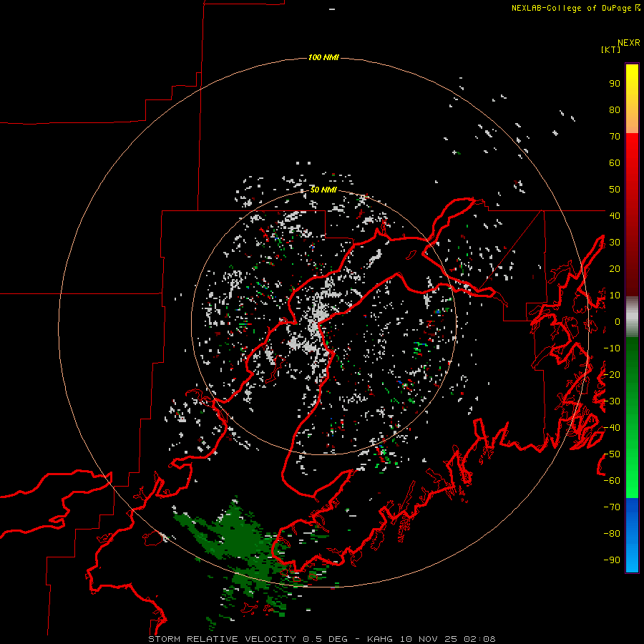Click the -10 value on the velocity scale
This screenshot has height=644, width=644.
612,348
